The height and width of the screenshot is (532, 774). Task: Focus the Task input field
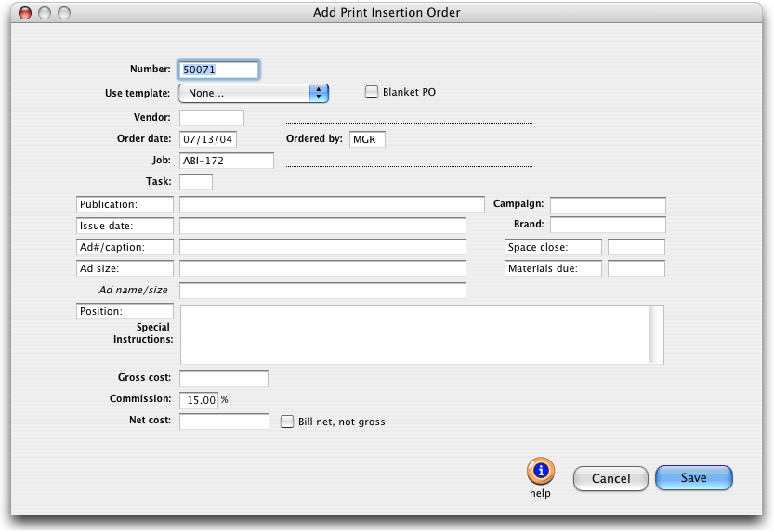[196, 182]
